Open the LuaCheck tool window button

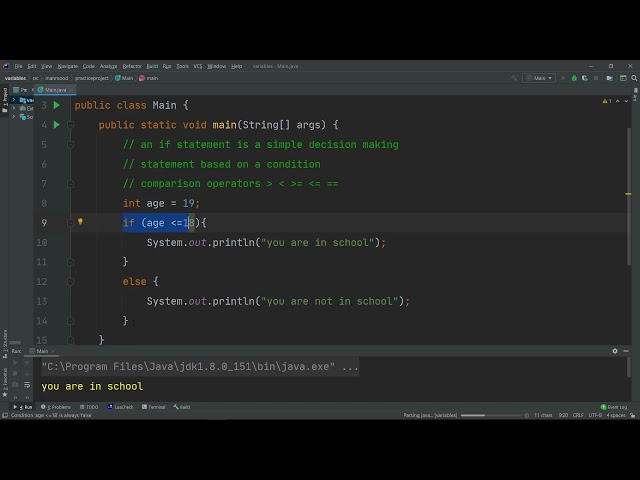(x=120, y=407)
